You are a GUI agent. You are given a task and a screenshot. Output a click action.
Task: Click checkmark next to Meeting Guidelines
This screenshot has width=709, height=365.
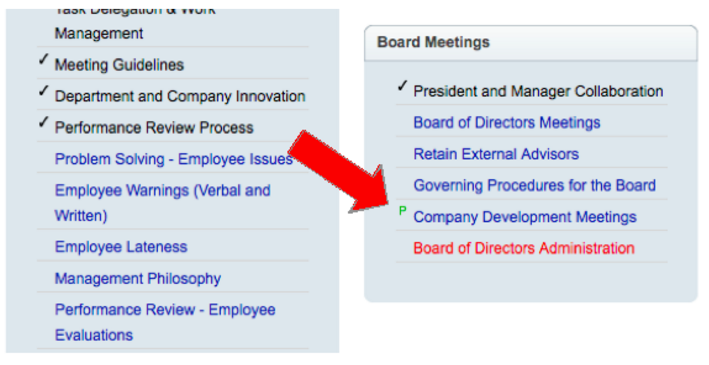click(x=43, y=59)
